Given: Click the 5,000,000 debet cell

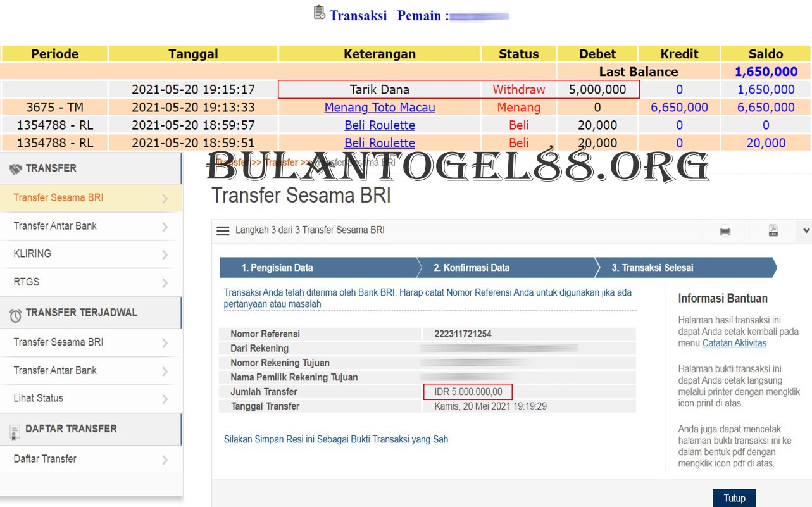Looking at the screenshot, I should [x=597, y=90].
